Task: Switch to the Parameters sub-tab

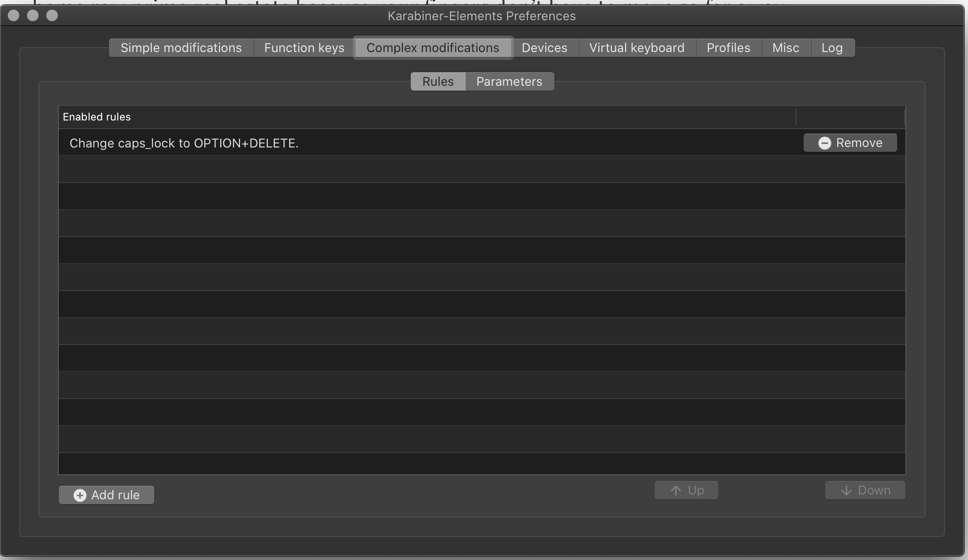Action: pos(510,81)
